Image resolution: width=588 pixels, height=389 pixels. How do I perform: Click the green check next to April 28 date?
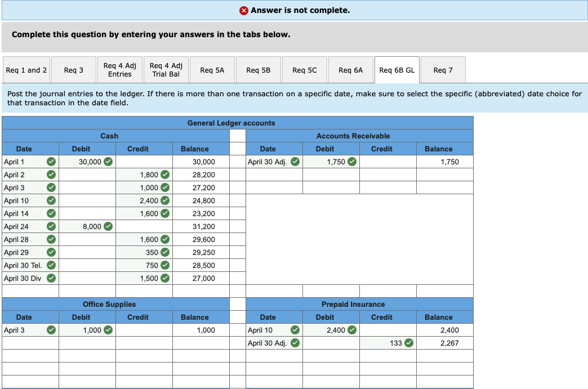51,239
